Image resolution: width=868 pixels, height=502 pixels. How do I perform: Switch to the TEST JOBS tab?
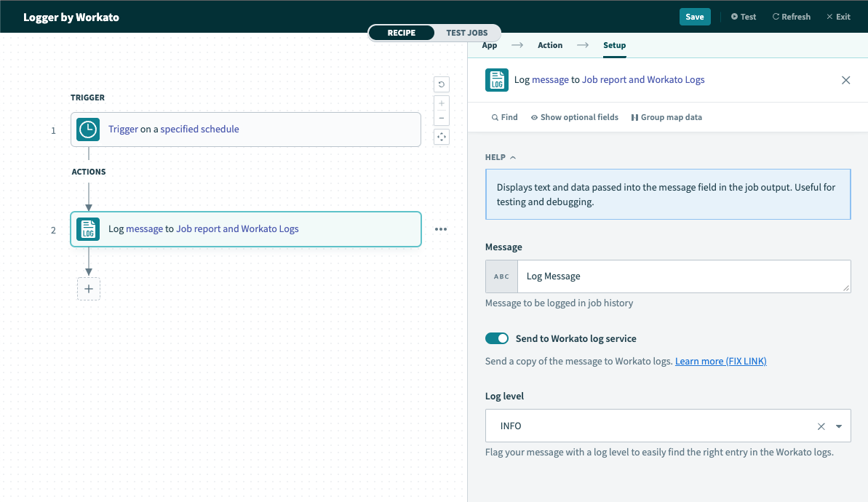(x=466, y=33)
